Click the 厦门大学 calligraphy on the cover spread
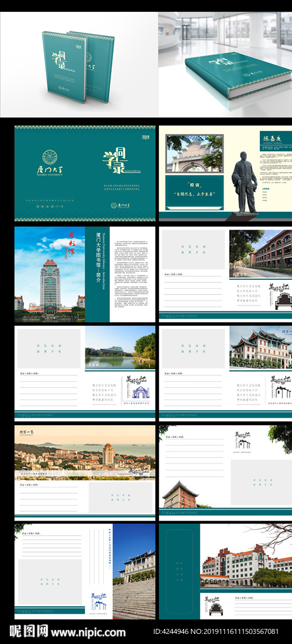Screen dimensions: 292x644 point(50,171)
